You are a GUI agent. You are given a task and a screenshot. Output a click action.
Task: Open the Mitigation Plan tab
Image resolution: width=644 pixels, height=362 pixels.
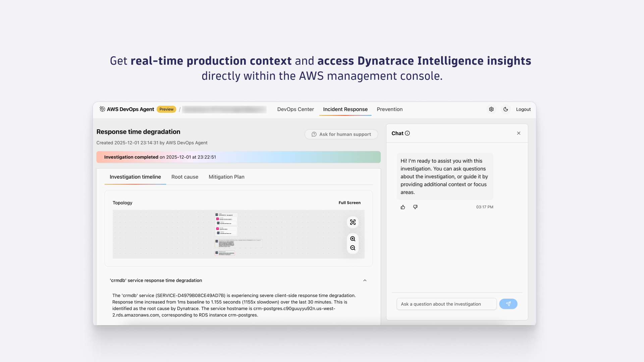[226, 177]
